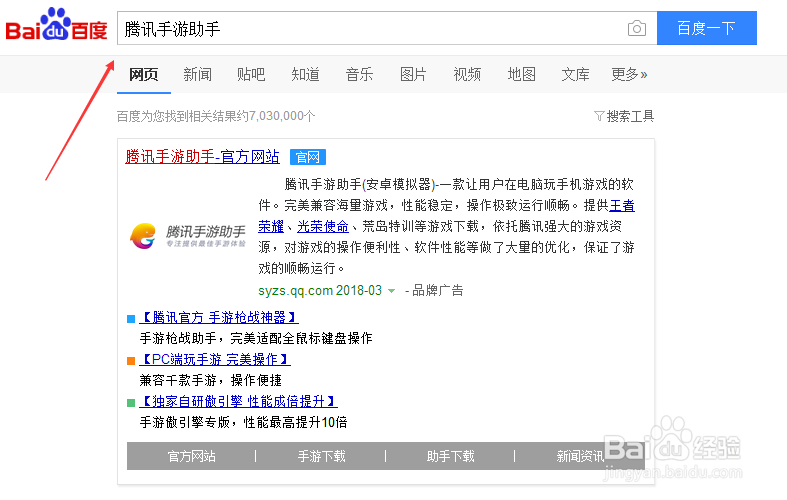The height and width of the screenshot is (500, 787).
Task: Click the 腾讯手游助手 logo thumbnail
Action: tap(188, 236)
